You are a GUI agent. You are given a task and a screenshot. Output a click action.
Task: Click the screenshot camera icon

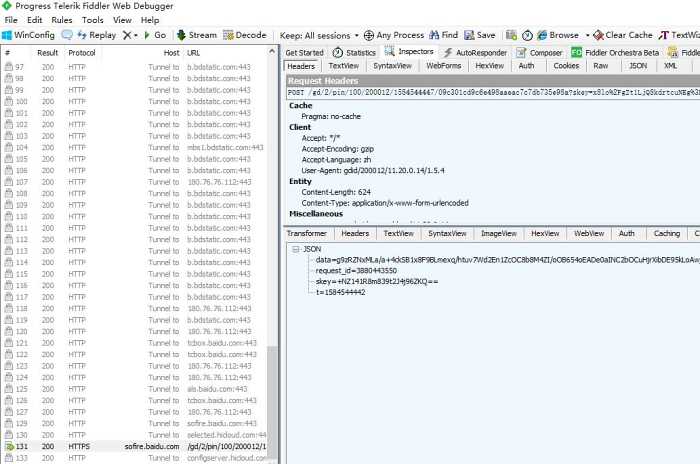(x=512, y=35)
